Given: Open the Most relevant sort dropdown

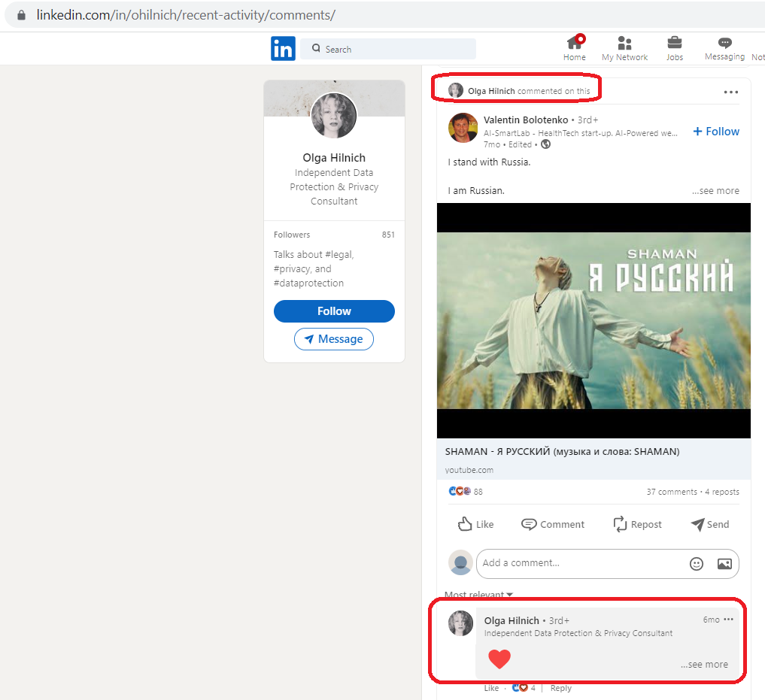Looking at the screenshot, I should (478, 594).
